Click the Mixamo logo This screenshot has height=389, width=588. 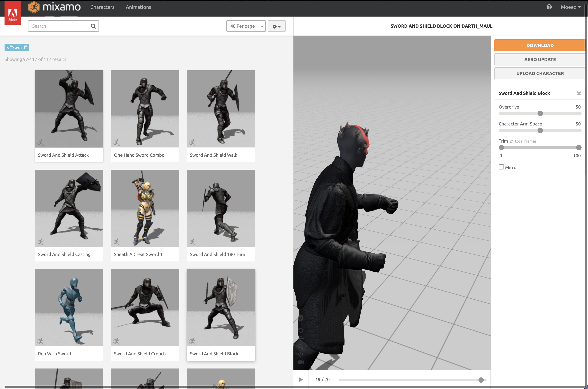coord(54,7)
